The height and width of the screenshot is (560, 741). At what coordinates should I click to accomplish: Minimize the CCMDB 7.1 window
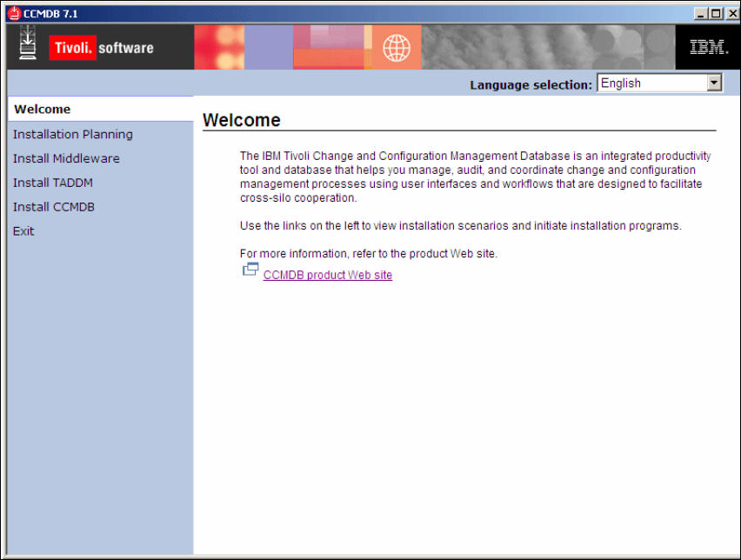pyautogui.click(x=700, y=14)
